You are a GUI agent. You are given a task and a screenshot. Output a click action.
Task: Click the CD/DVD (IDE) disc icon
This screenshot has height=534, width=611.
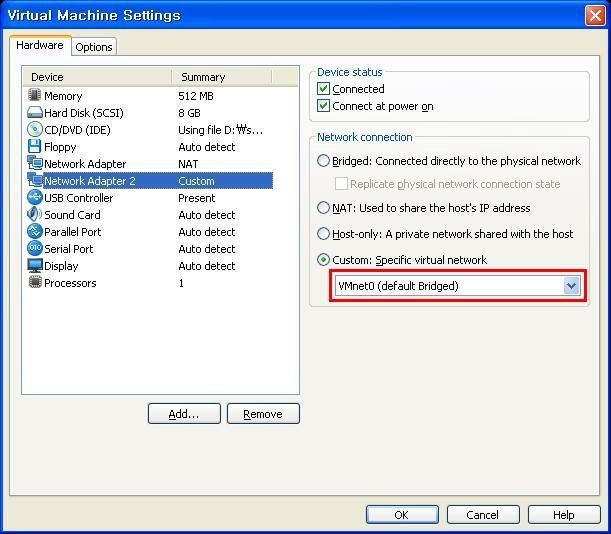click(x=35, y=129)
